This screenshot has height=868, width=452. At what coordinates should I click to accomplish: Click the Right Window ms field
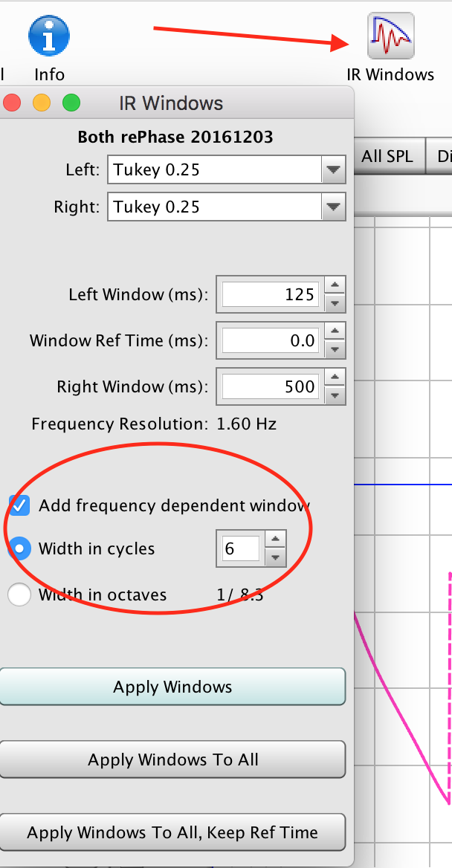coord(271,386)
